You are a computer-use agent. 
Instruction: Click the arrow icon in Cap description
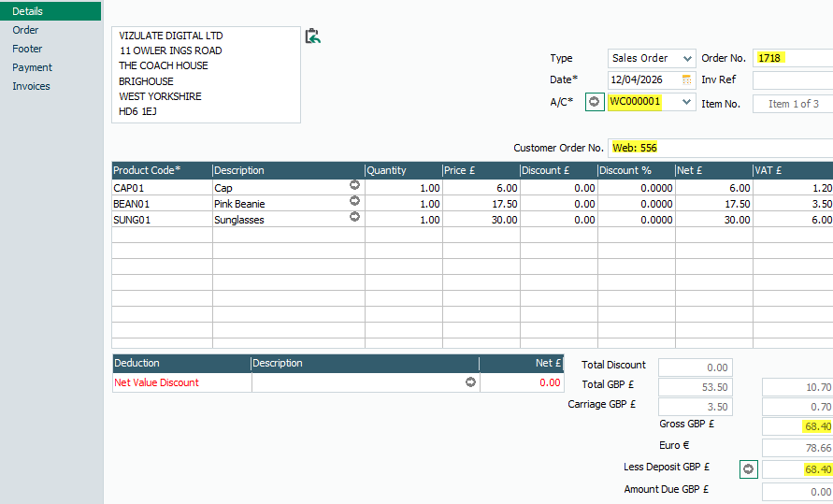[x=354, y=187]
